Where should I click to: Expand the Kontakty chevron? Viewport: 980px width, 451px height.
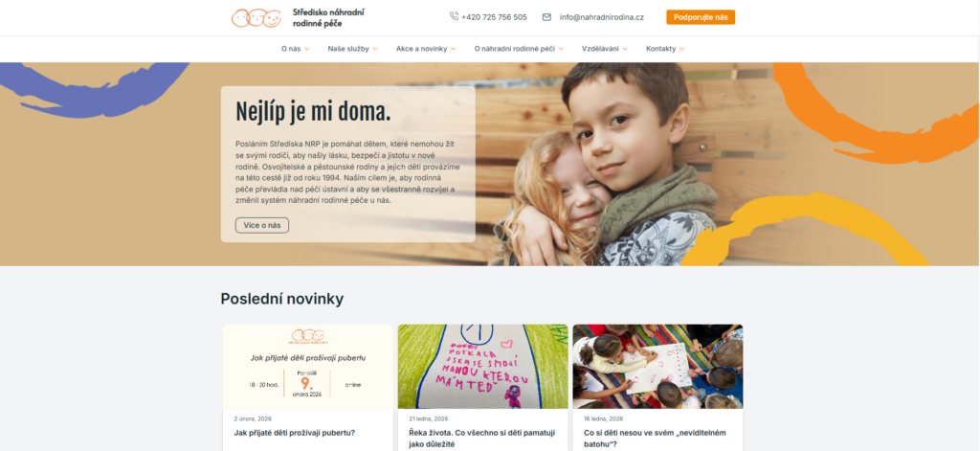[681, 49]
